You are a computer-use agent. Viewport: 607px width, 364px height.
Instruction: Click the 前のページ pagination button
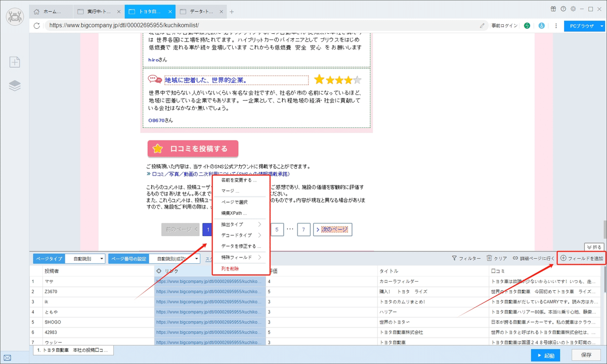click(x=181, y=230)
